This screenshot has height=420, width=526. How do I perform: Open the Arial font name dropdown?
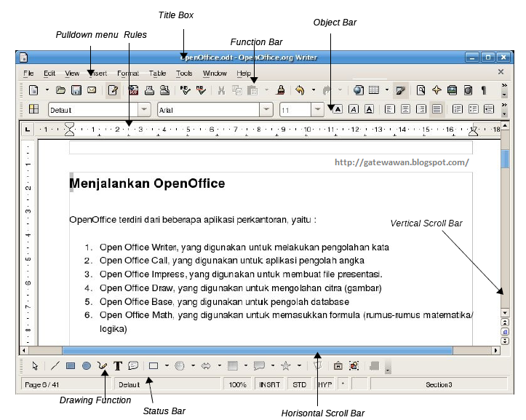(x=266, y=109)
